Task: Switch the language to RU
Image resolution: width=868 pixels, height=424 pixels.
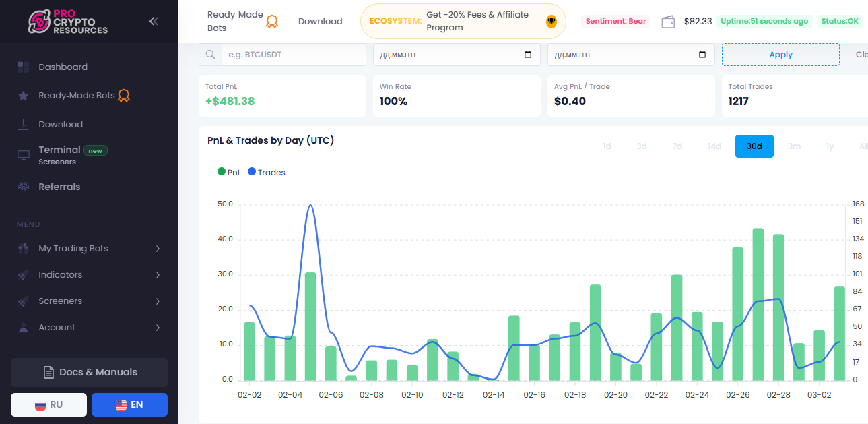Action: tap(48, 404)
